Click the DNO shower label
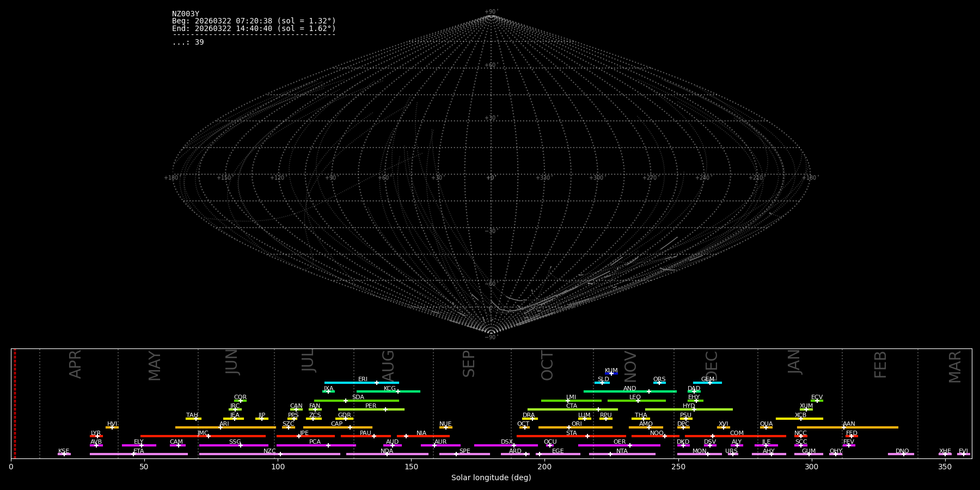This screenshot has width=980, height=490. (902, 451)
